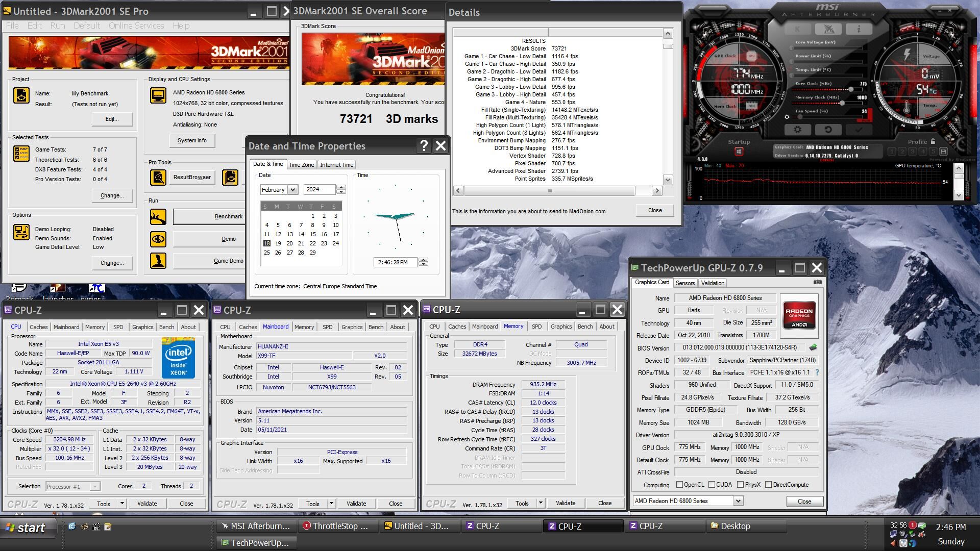Click Change... button under Selected Tests
The width and height of the screenshot is (980, 551).
pos(112,195)
